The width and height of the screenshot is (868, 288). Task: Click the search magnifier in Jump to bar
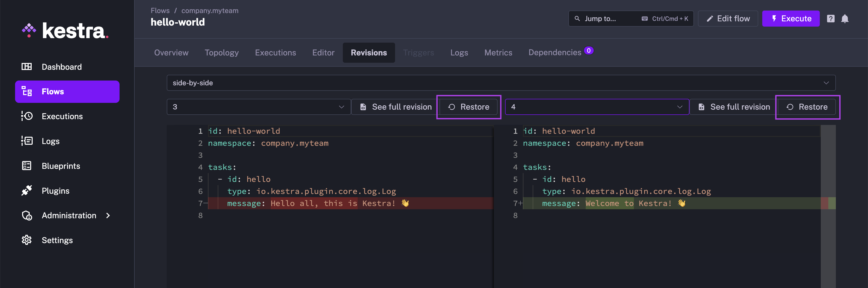(577, 19)
